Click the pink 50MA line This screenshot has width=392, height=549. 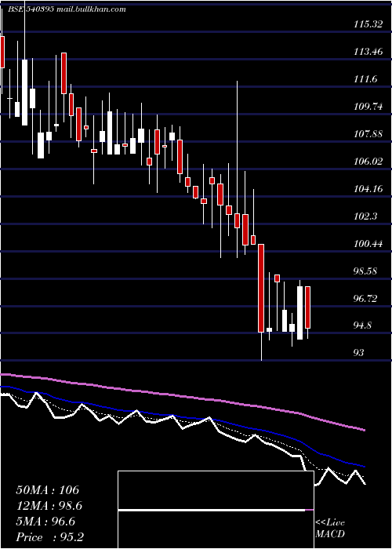coord(182,396)
